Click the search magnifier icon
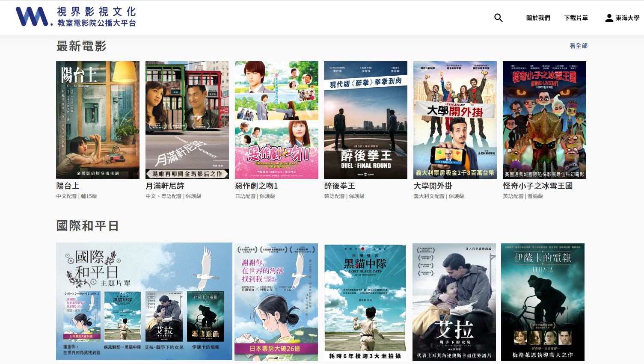644x364 pixels. [x=498, y=18]
